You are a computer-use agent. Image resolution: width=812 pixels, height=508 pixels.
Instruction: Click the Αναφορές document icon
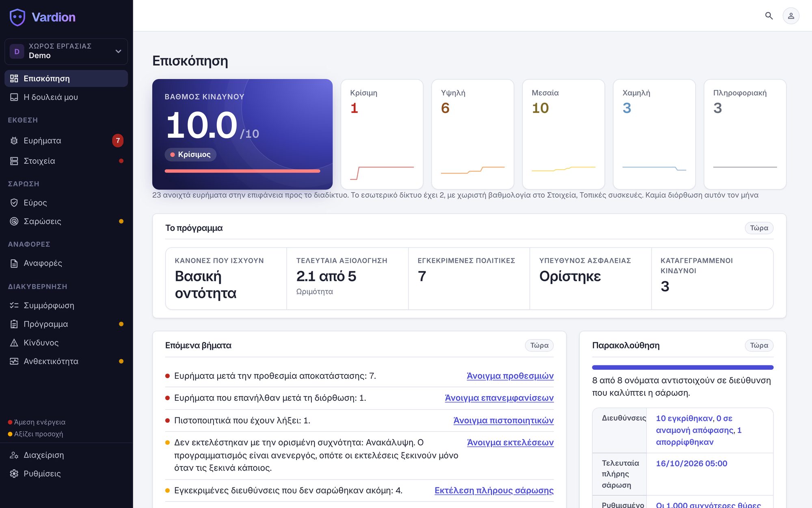click(14, 263)
